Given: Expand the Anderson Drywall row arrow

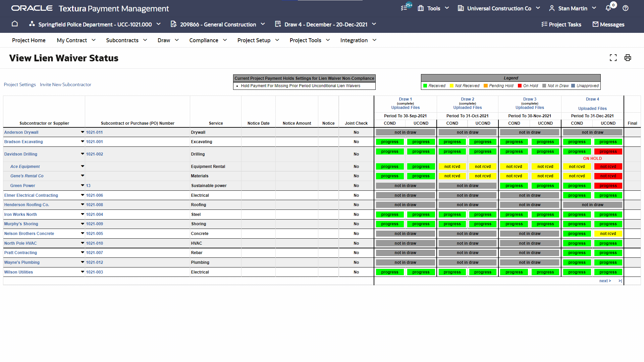Looking at the screenshot, I should click(83, 132).
